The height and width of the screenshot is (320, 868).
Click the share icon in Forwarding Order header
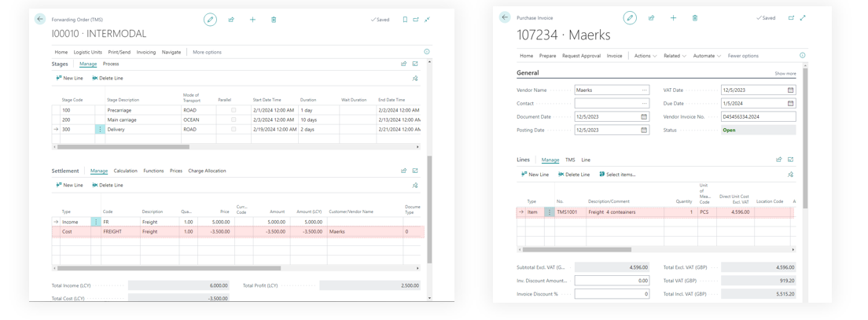pos(231,20)
